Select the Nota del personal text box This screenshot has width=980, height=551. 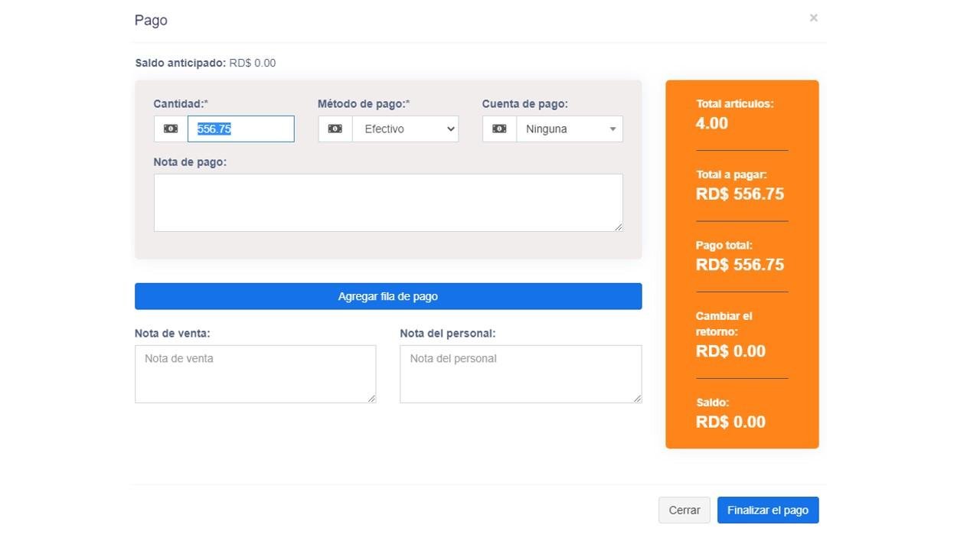(x=520, y=373)
